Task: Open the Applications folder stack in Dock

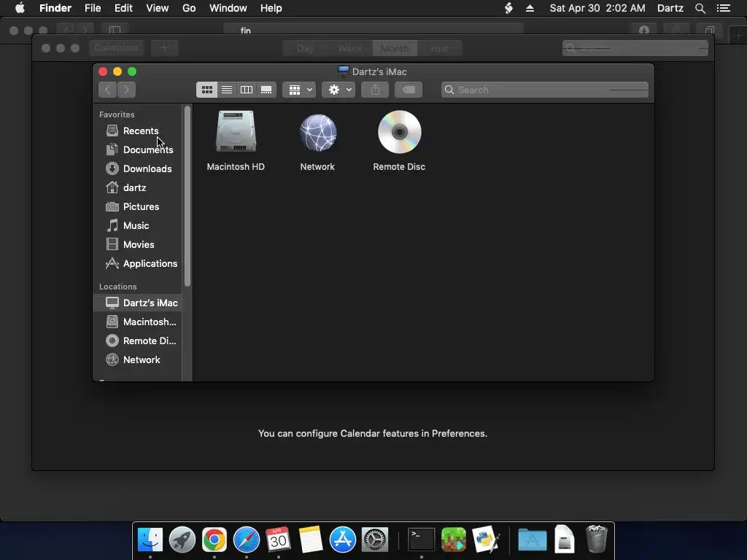Action: tap(532, 540)
